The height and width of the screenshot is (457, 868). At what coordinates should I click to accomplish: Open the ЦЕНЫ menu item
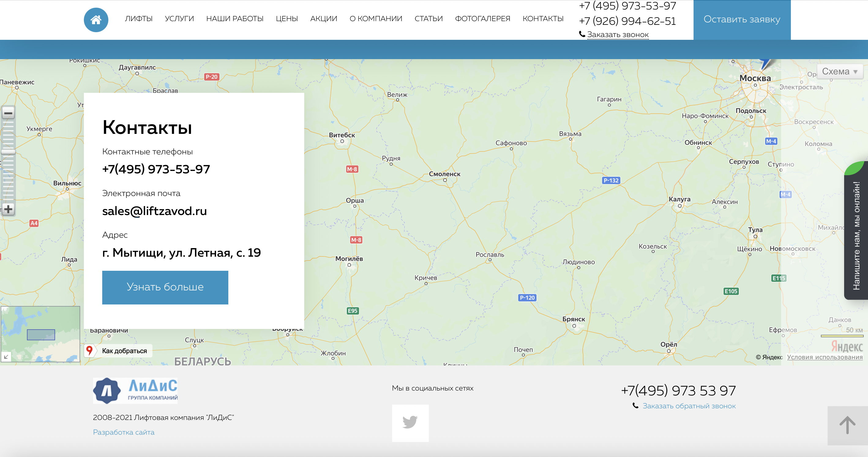pos(287,19)
